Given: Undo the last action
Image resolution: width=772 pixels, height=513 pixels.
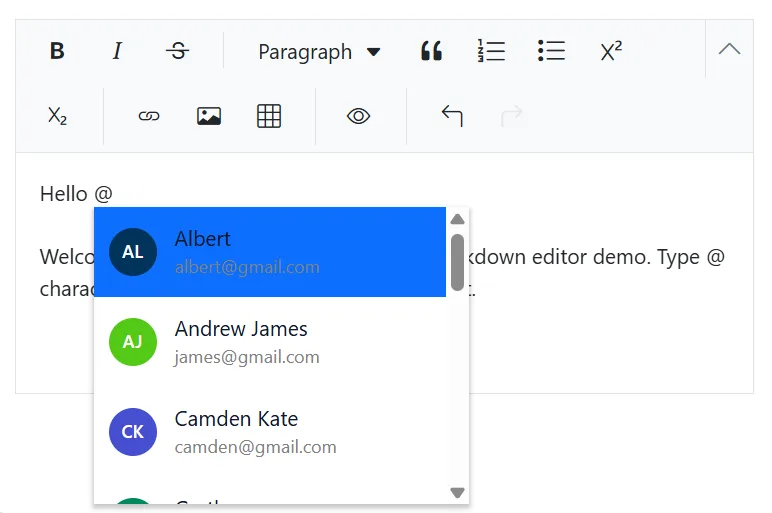Looking at the screenshot, I should pos(452,116).
